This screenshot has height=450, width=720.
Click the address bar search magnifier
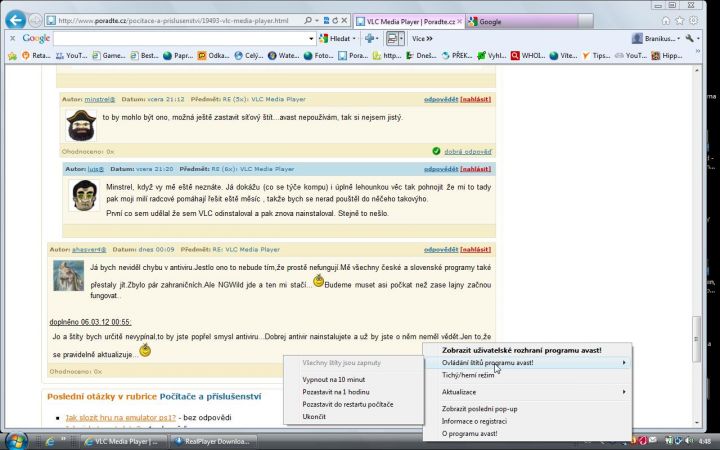(308, 21)
